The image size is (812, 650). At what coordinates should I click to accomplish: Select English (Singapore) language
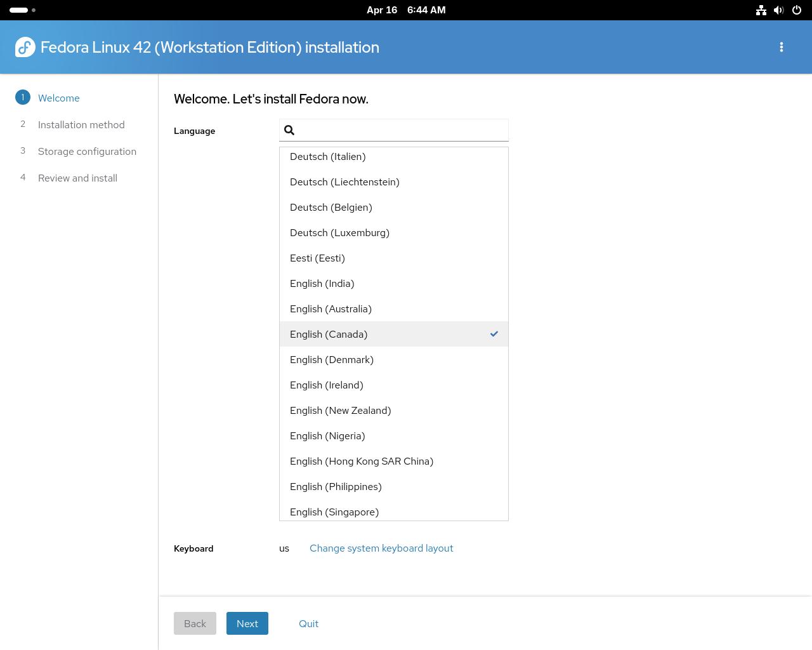click(394, 510)
